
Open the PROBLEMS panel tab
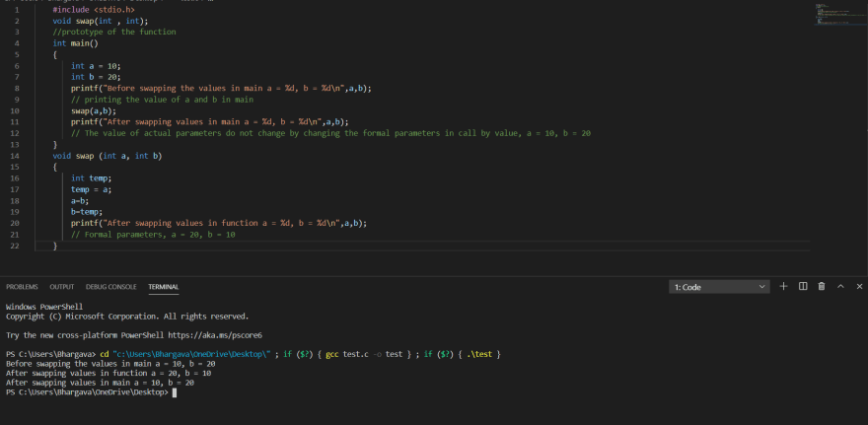22,287
